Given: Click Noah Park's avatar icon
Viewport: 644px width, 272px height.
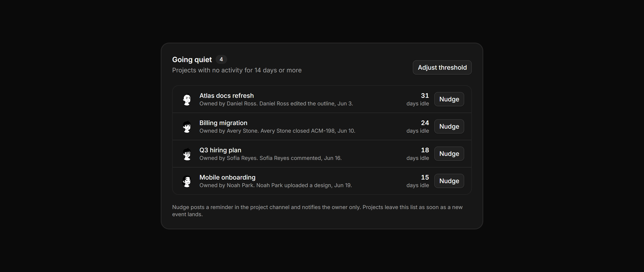Looking at the screenshot, I should (x=187, y=181).
